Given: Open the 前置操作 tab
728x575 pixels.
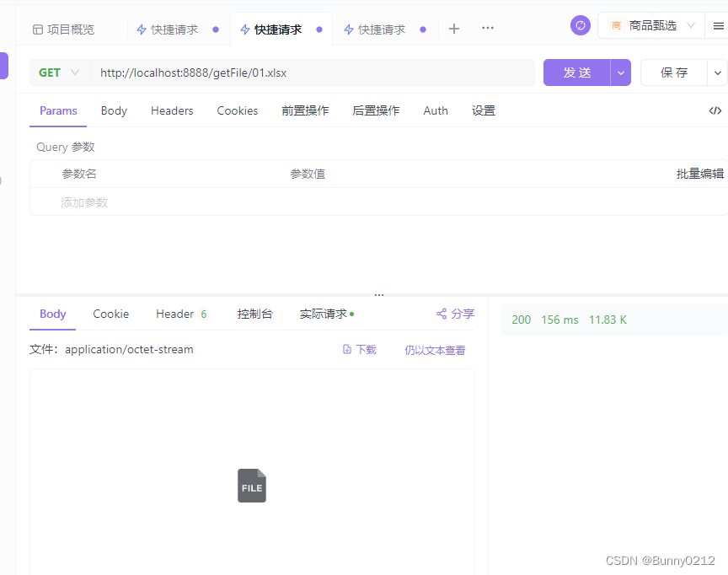Looking at the screenshot, I should [x=305, y=110].
